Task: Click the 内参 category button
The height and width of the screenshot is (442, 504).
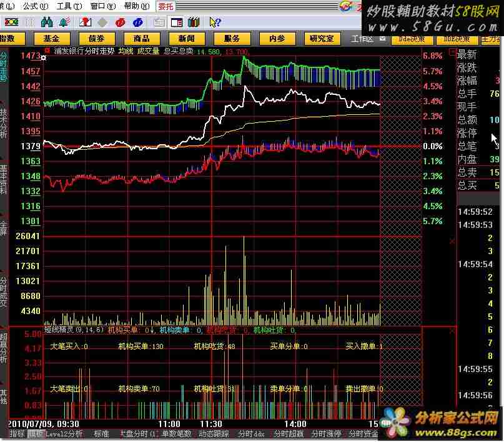Action: click(x=277, y=39)
